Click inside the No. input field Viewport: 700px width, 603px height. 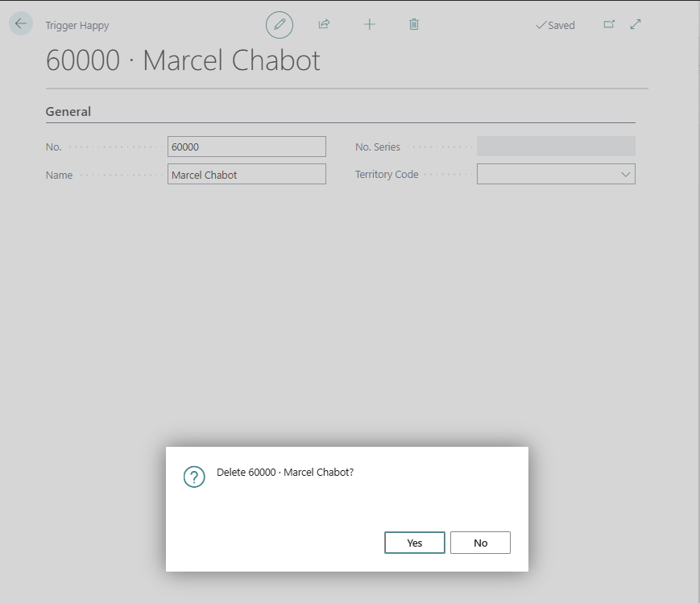coord(246,146)
